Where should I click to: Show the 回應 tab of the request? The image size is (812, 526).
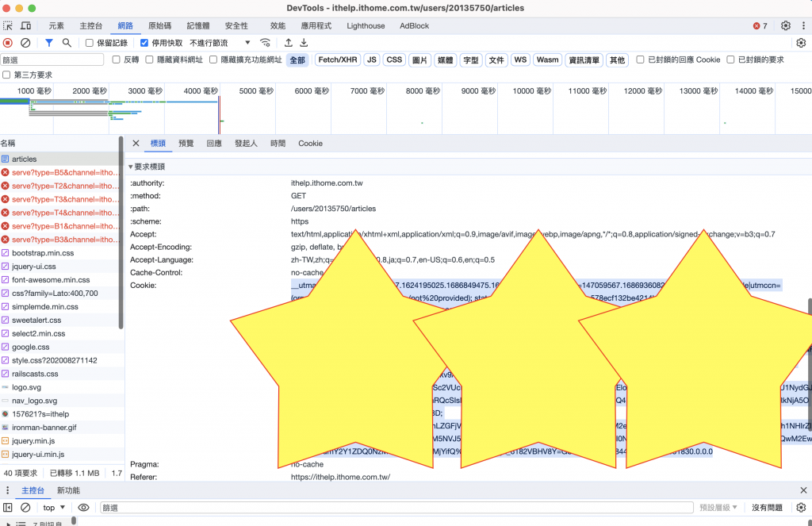(214, 144)
